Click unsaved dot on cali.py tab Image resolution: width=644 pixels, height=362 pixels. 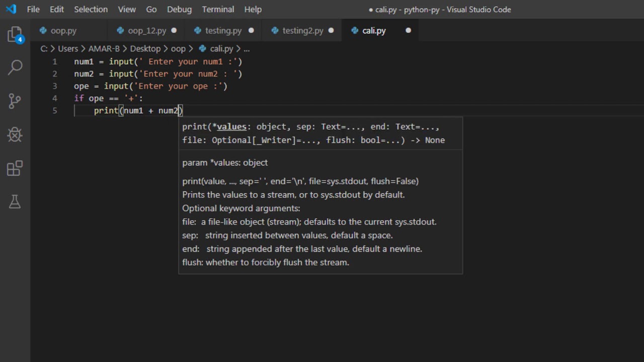408,31
